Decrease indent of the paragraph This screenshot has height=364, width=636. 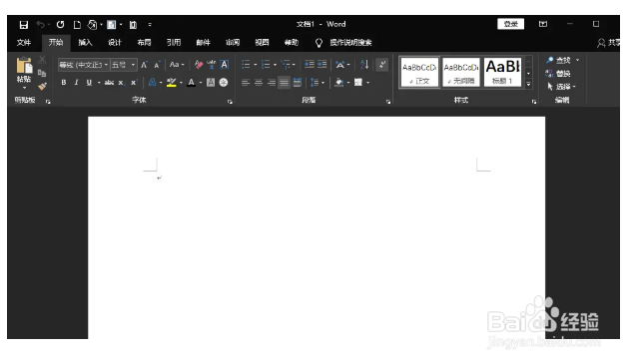pos(310,64)
